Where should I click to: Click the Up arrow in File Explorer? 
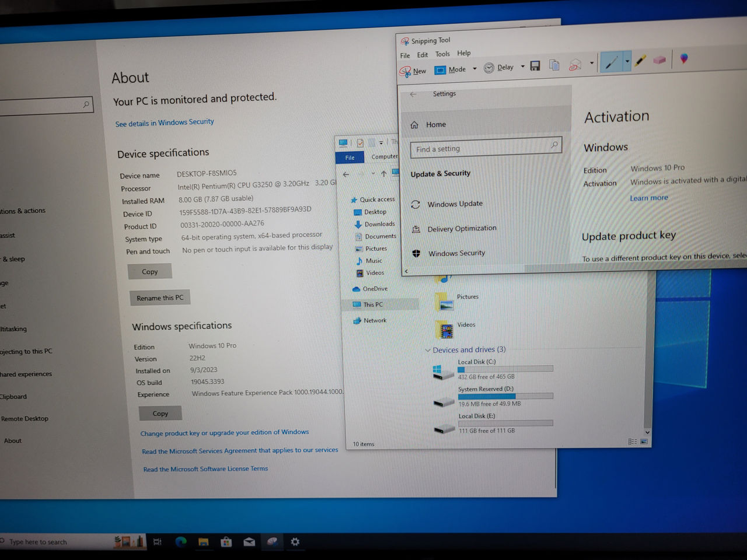click(x=383, y=173)
